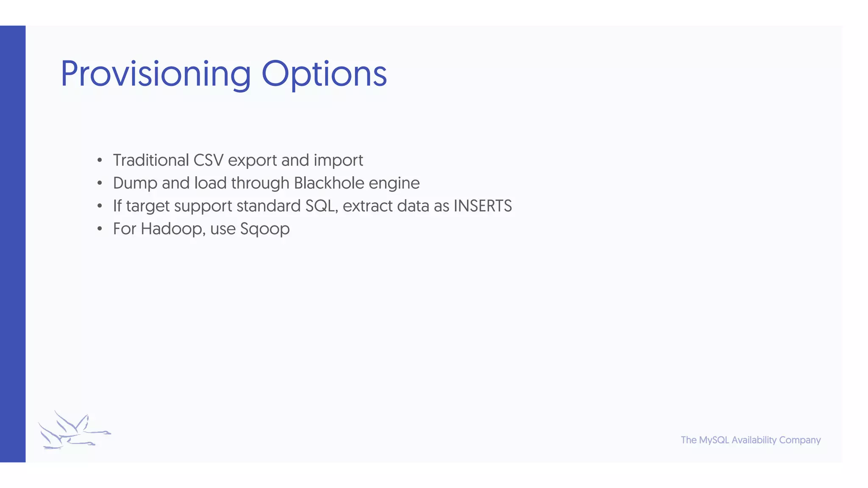Click the 'Traditional CSV export and import' bullet
Viewport: 868px width, 488px height.
coord(238,160)
